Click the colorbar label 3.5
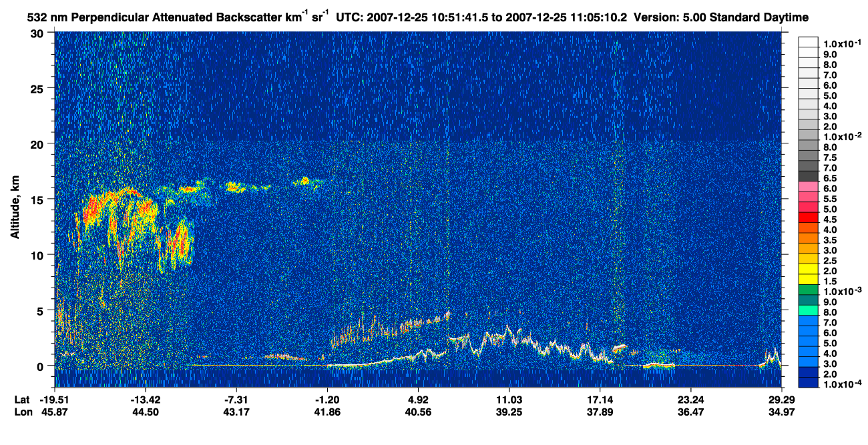 (830, 240)
